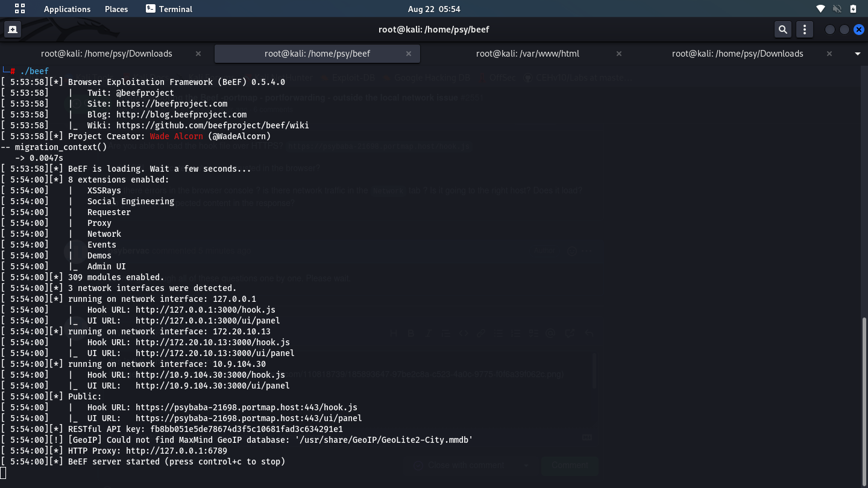The height and width of the screenshot is (488, 868).
Task: Click the battery status icon
Action: (x=852, y=8)
